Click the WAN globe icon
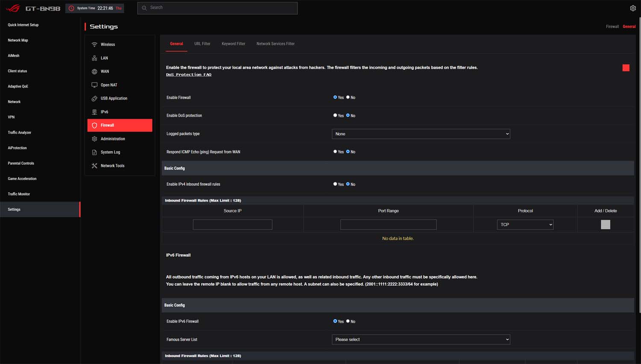 94,71
